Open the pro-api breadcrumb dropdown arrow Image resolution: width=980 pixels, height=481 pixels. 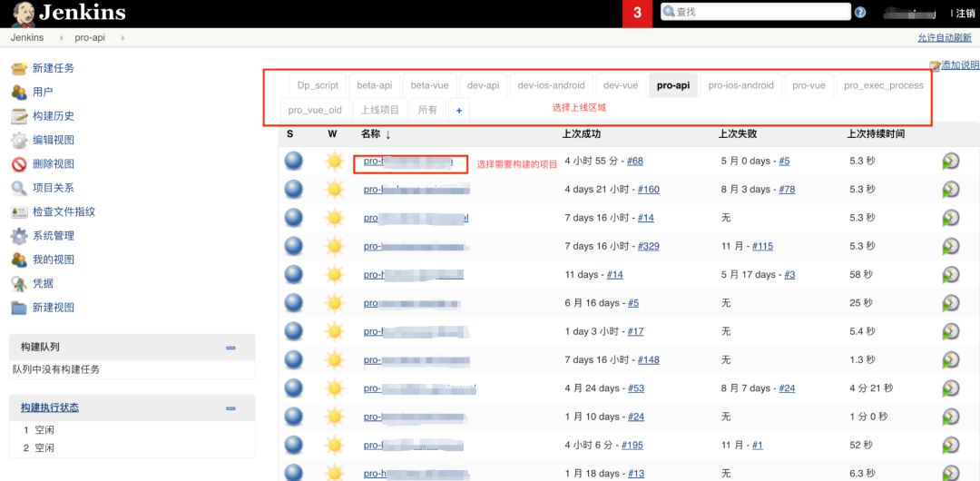pos(122,37)
